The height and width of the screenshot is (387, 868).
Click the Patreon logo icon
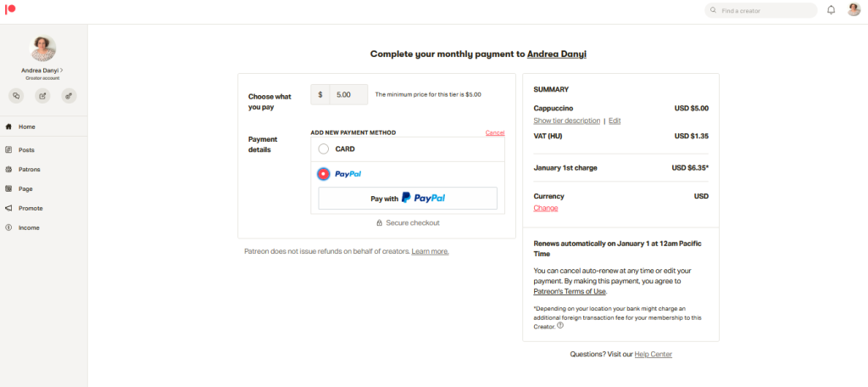point(10,8)
